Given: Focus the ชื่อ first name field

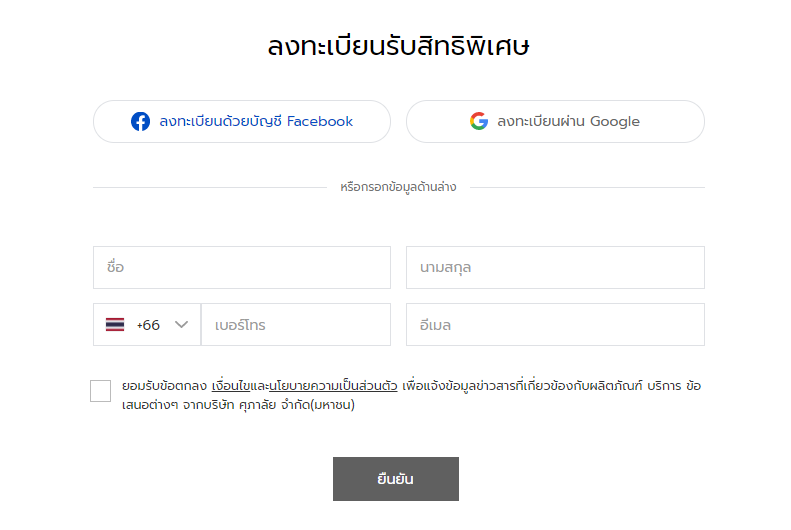Looking at the screenshot, I should [242, 267].
